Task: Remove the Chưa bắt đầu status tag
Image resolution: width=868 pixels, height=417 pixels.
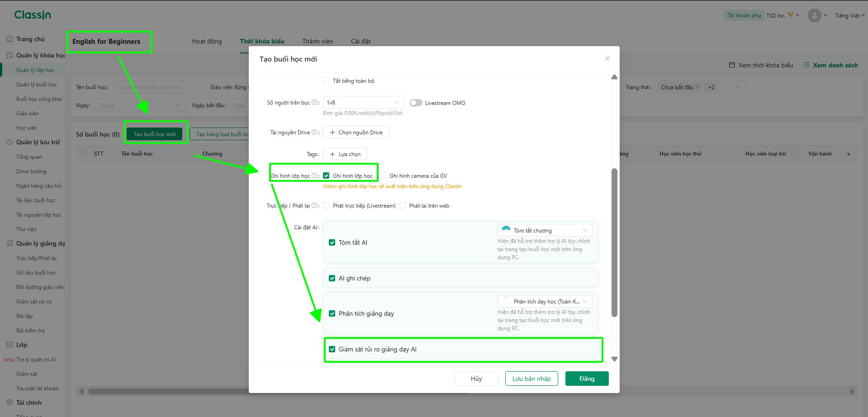Action: click(x=697, y=87)
